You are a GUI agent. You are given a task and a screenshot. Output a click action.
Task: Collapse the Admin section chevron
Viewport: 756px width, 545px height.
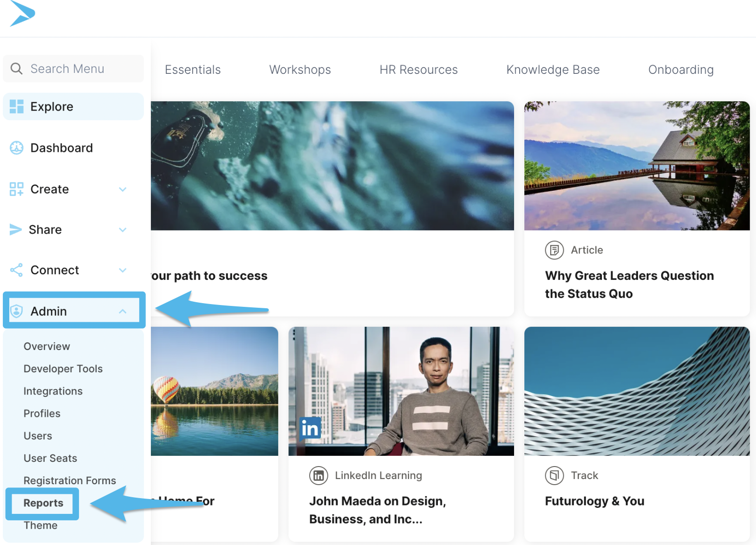click(123, 311)
